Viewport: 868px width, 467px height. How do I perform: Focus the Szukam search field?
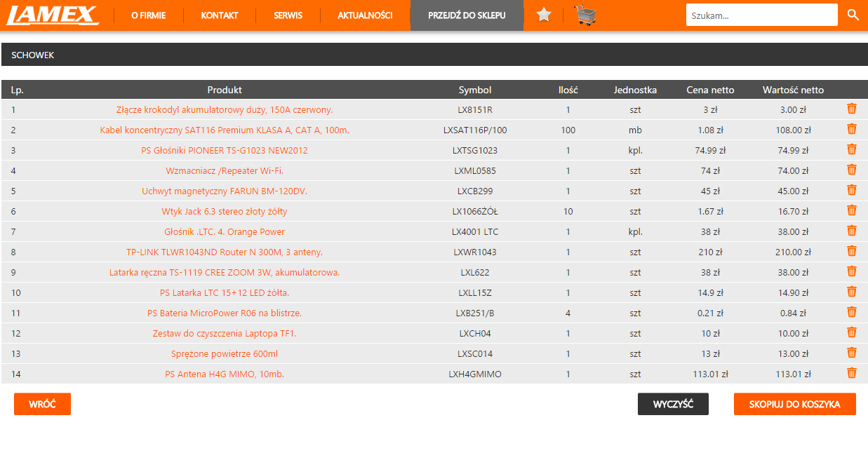[761, 15]
